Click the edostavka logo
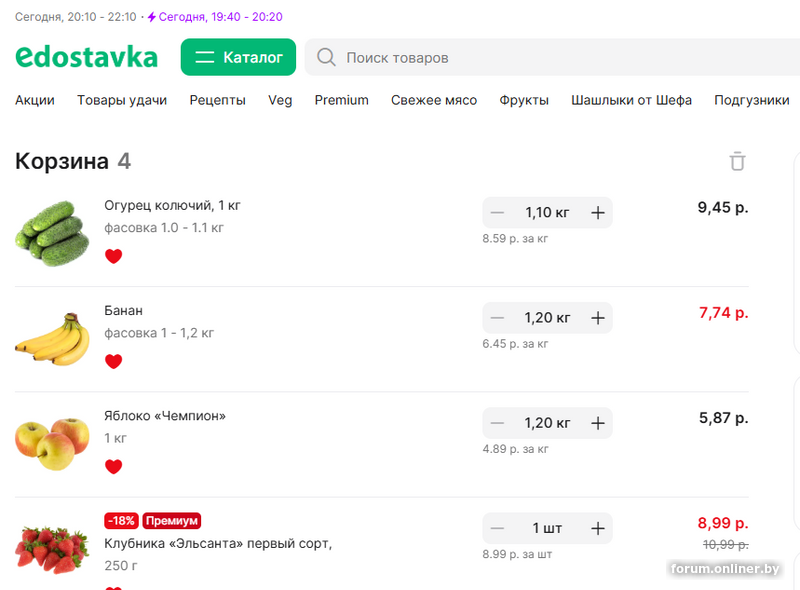The image size is (800, 590). point(86,57)
